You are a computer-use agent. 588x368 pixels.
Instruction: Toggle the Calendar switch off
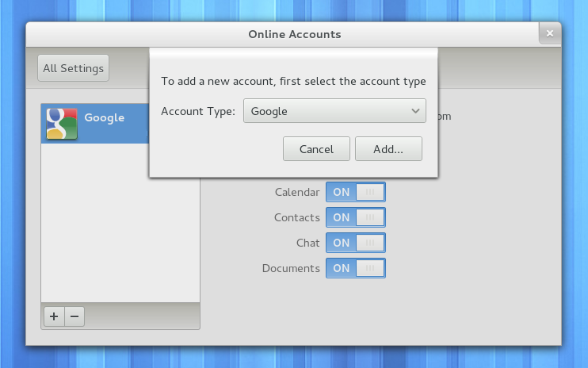click(356, 192)
